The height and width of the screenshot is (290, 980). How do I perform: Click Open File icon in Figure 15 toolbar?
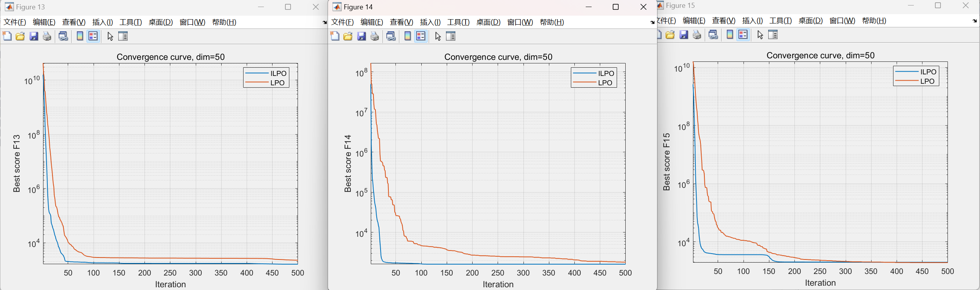(x=670, y=34)
